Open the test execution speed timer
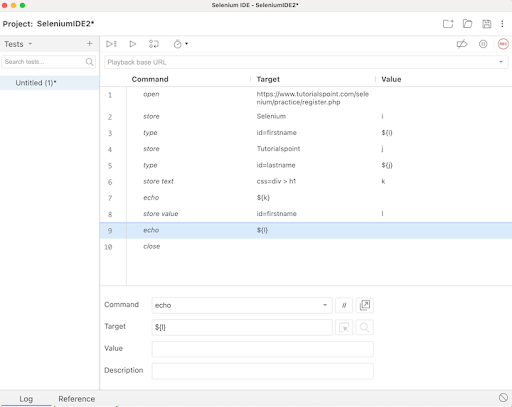 click(x=180, y=44)
